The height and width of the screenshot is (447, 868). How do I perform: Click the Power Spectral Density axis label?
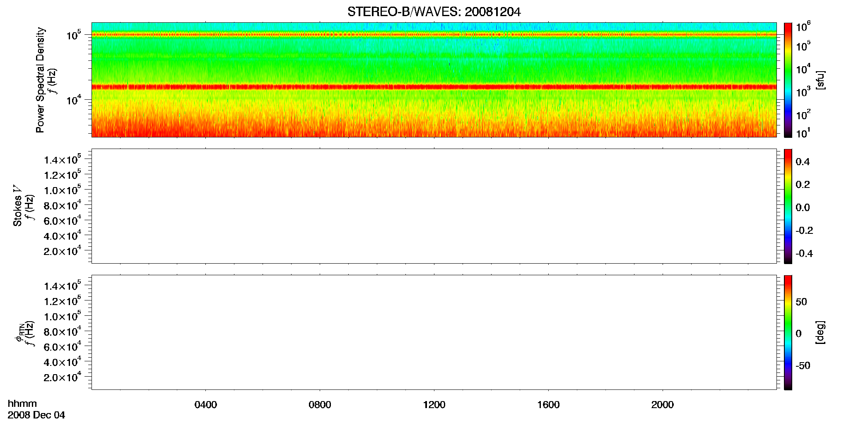coord(40,80)
